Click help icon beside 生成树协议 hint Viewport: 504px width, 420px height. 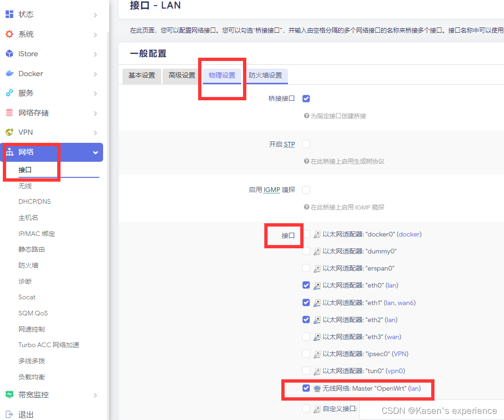click(x=306, y=161)
